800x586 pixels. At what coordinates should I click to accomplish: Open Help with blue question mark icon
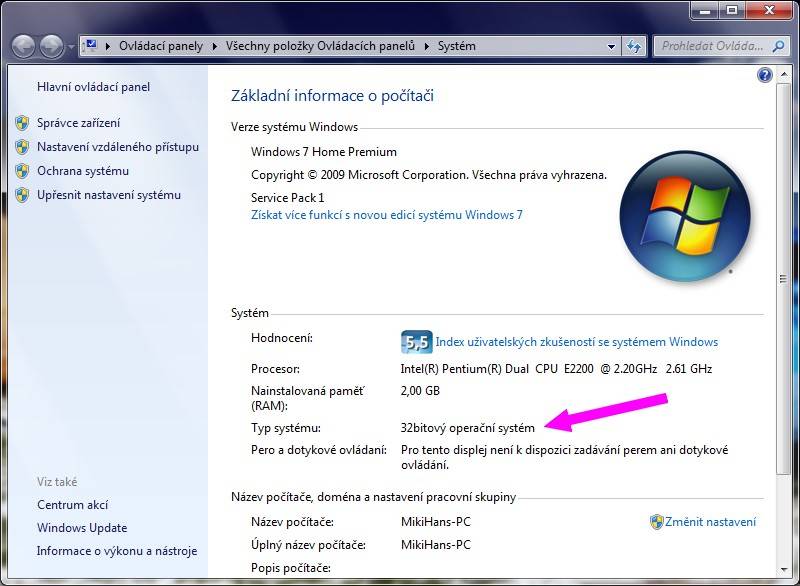pos(765,75)
